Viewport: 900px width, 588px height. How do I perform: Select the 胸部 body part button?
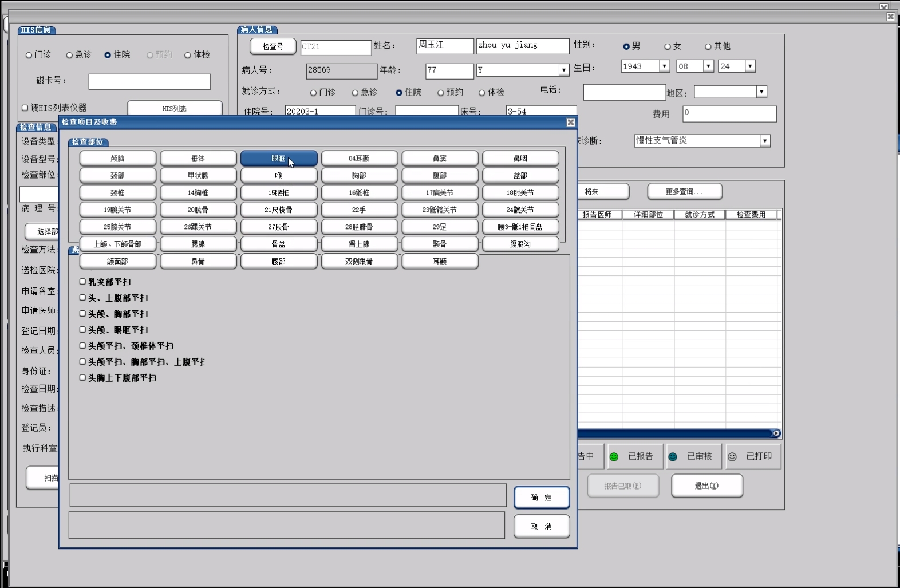click(359, 176)
